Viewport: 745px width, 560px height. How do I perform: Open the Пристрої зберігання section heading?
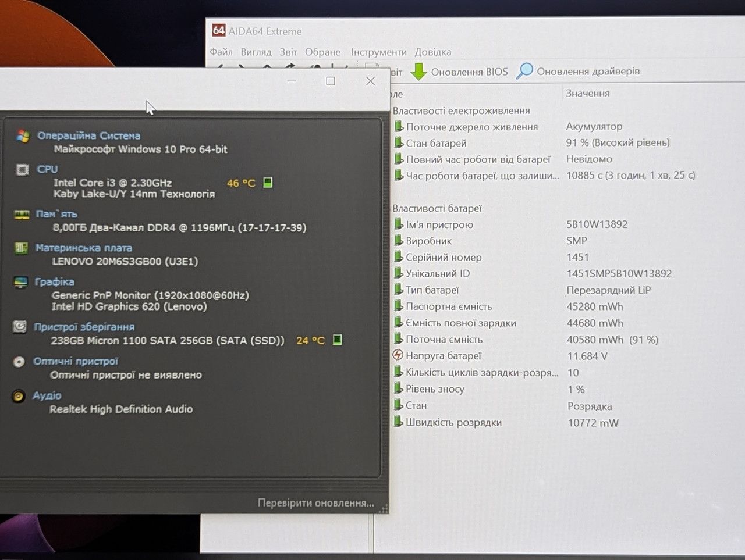pos(84,327)
